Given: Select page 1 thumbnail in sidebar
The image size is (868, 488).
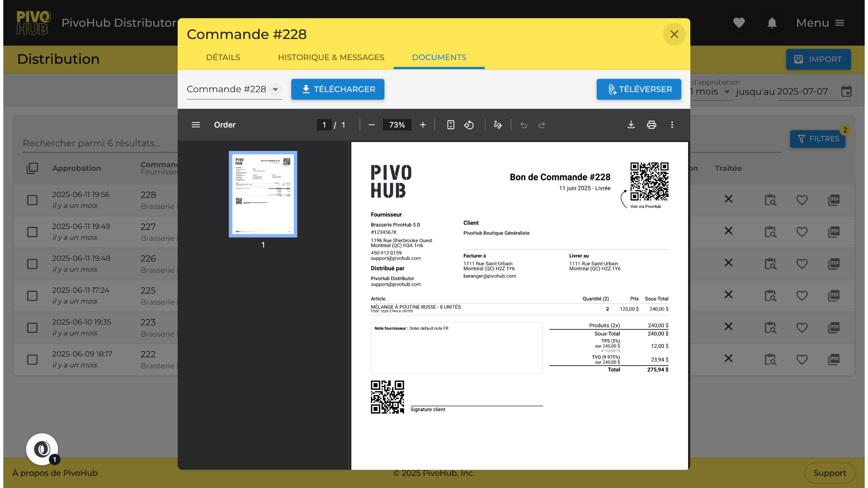Looking at the screenshot, I should coord(263,194).
